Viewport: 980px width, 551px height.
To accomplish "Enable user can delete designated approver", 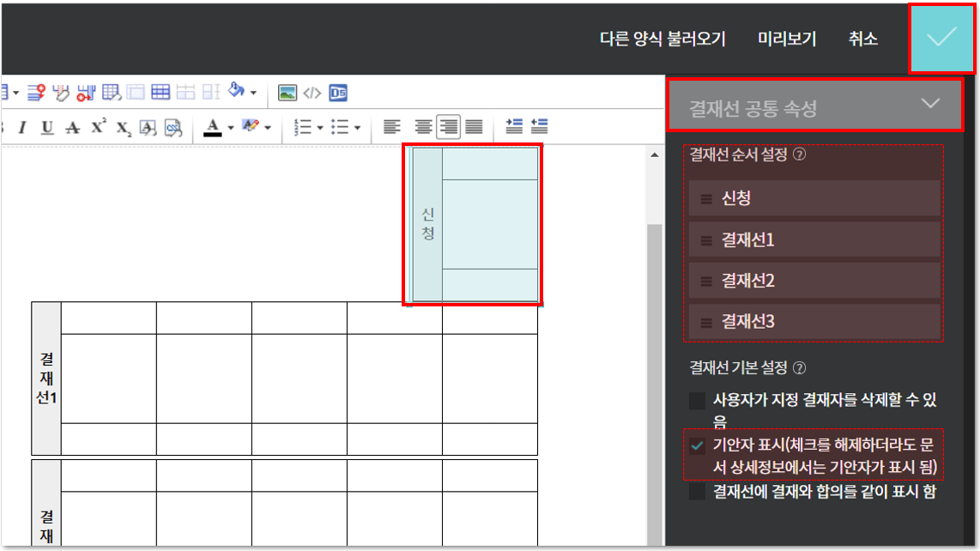I will pyautogui.click(x=697, y=401).
